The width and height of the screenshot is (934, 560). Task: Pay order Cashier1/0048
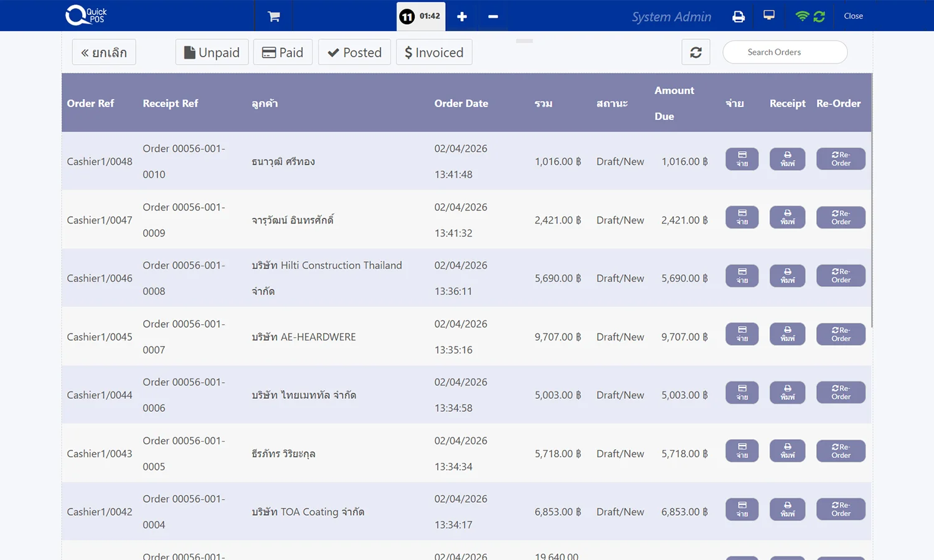coord(742,159)
